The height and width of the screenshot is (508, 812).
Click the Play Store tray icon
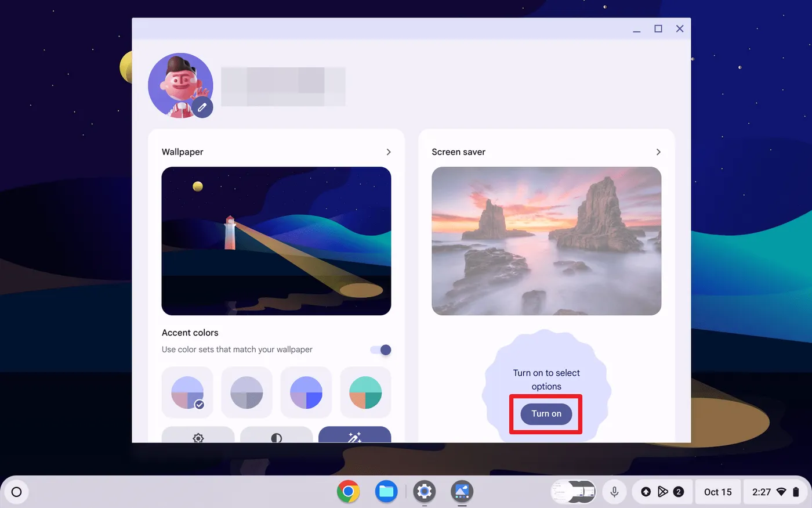point(663,492)
